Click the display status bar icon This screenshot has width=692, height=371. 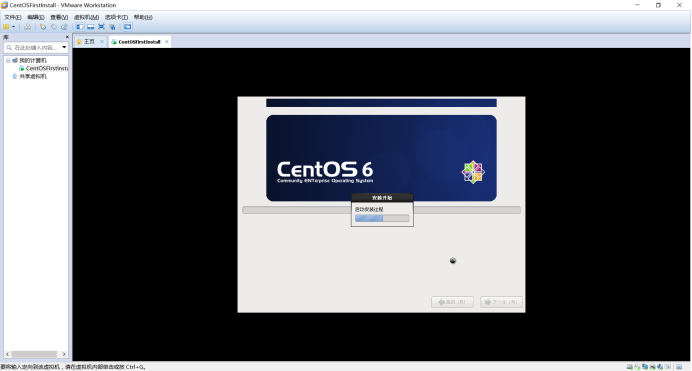click(x=667, y=367)
